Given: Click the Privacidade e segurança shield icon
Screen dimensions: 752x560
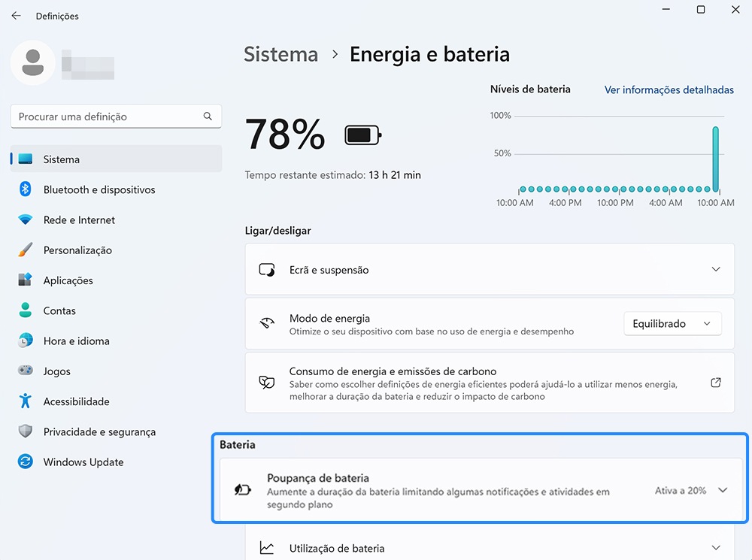Looking at the screenshot, I should point(26,431).
